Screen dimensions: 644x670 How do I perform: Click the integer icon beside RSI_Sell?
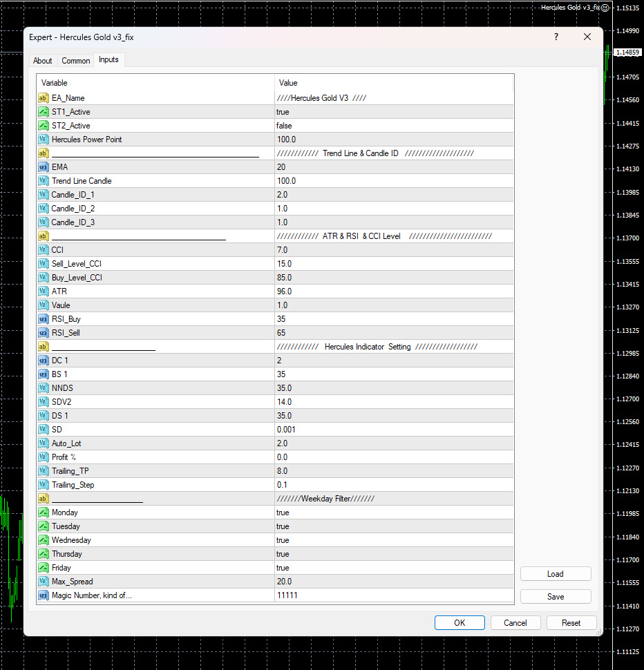43,333
